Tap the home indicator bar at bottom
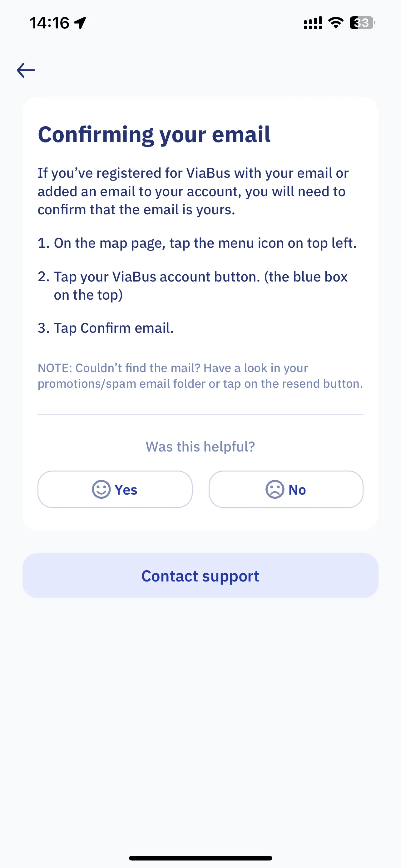Viewport: 401px width, 868px height. point(200,858)
